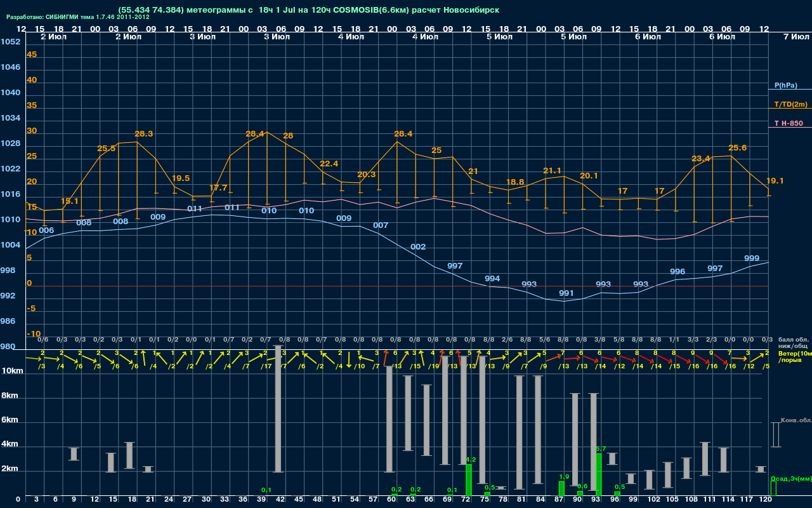Click the 19.1 temperature label
812x508 pixels.
(x=775, y=181)
